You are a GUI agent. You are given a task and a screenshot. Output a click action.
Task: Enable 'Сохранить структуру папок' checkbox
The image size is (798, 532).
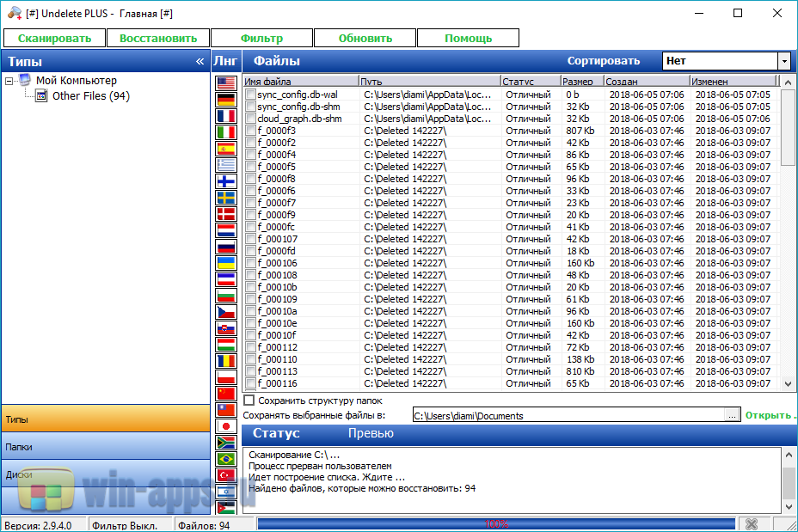pos(249,401)
